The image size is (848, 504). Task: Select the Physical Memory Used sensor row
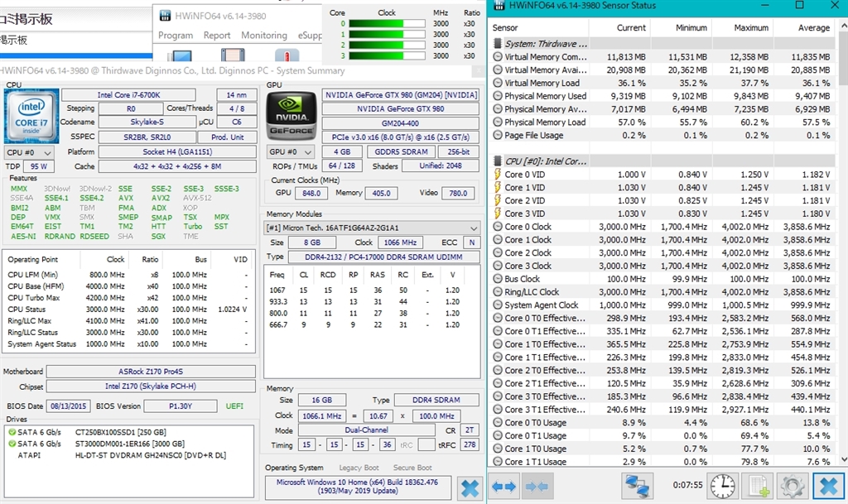pyautogui.click(x=662, y=96)
